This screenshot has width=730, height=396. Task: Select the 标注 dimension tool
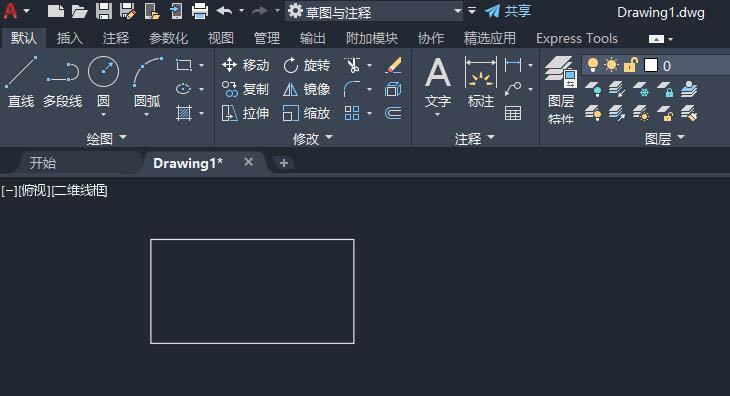point(480,82)
